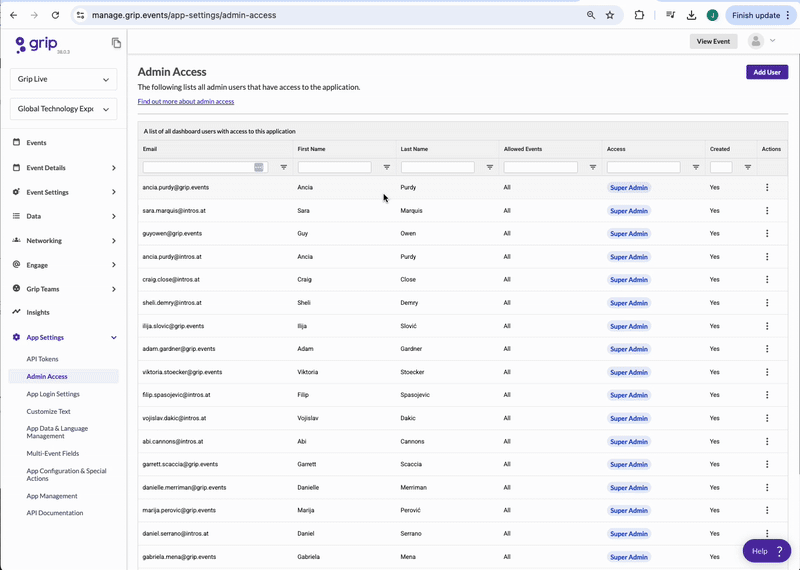This screenshot has width=800, height=570.
Task: Open the browser extensions puzzle icon
Action: 639,15
